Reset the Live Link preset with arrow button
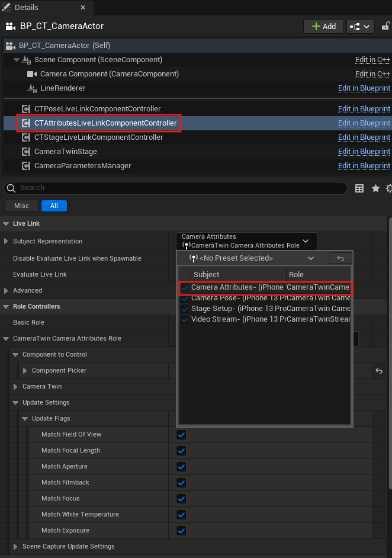Image resolution: width=392 pixels, height=558 pixels. click(340, 258)
